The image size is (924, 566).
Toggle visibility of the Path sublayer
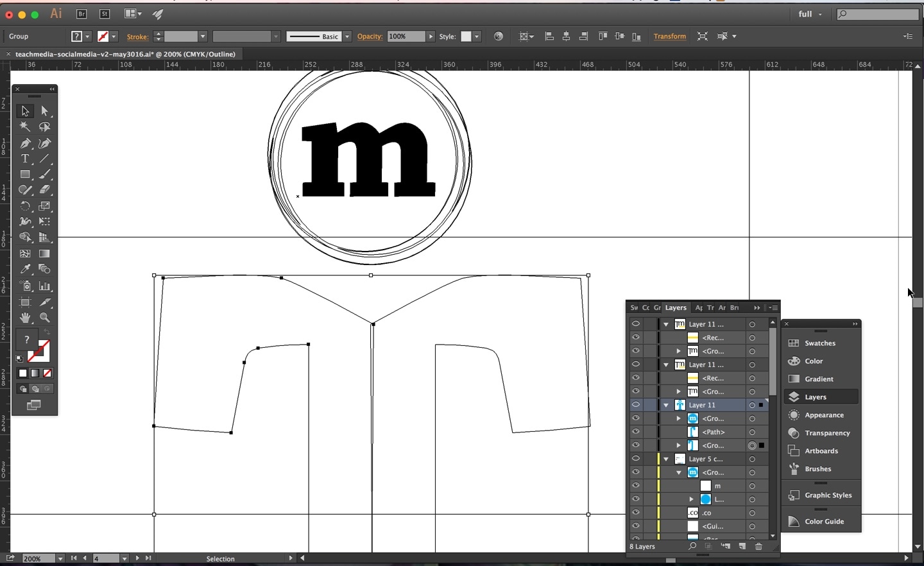click(635, 432)
